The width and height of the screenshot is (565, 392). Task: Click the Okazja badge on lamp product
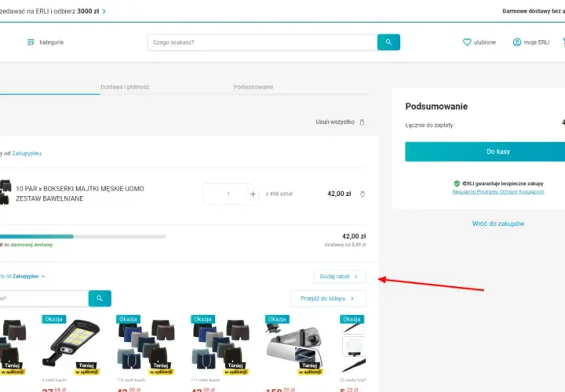pos(53,319)
